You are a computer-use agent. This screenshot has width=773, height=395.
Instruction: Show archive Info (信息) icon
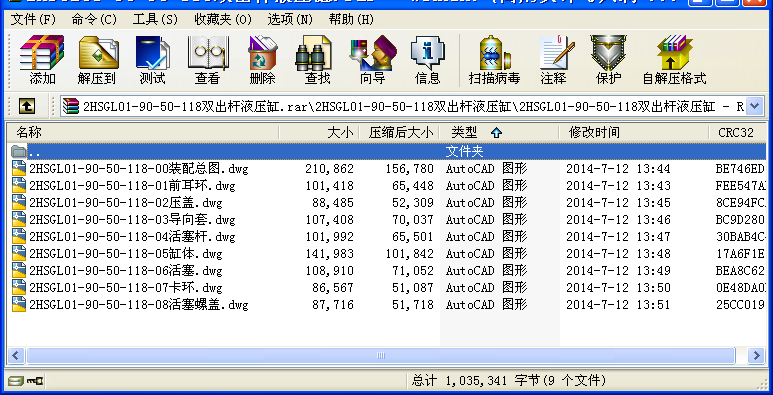(x=427, y=60)
